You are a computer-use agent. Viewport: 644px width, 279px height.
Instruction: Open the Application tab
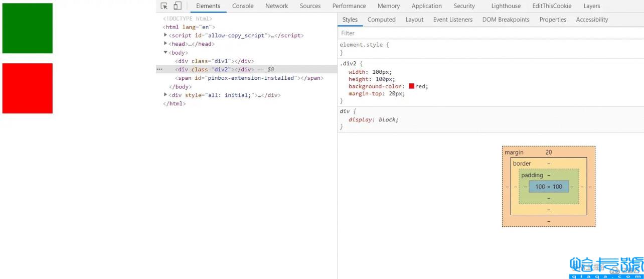click(x=427, y=6)
